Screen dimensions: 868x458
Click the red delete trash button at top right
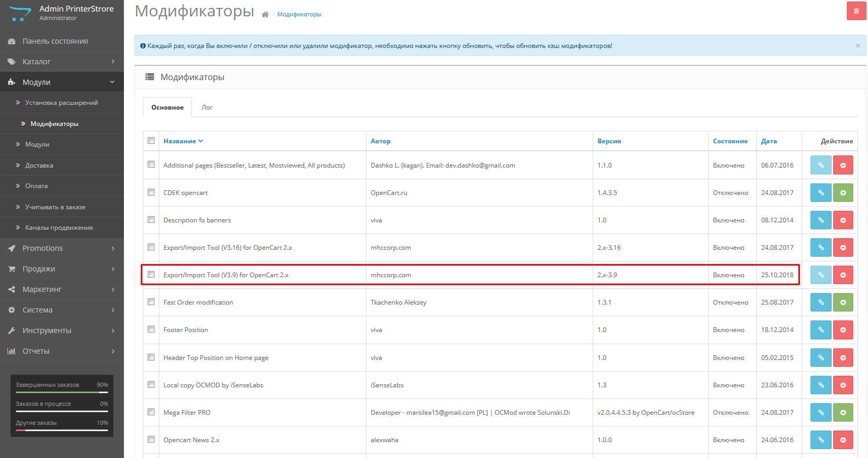[x=856, y=11]
